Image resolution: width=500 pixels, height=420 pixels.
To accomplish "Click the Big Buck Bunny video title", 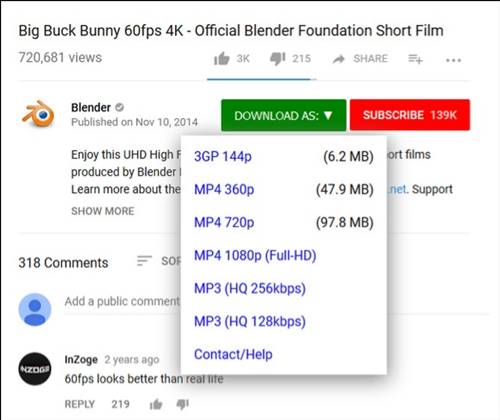I will click(231, 31).
